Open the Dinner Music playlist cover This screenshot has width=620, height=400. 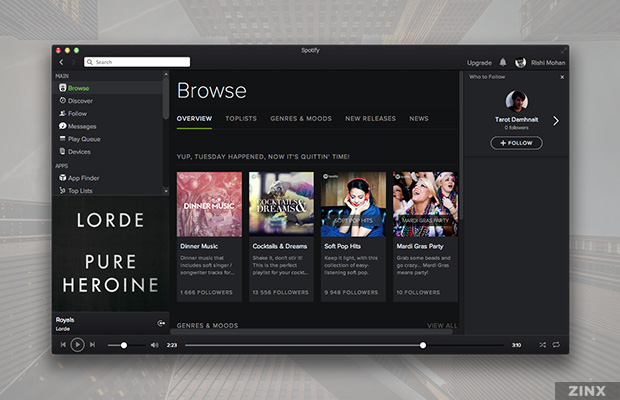click(209, 204)
